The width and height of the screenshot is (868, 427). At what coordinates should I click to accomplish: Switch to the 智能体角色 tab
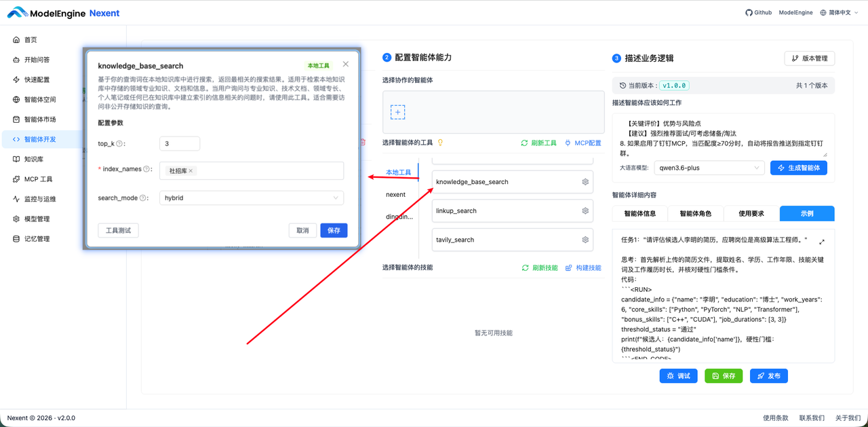(x=697, y=213)
